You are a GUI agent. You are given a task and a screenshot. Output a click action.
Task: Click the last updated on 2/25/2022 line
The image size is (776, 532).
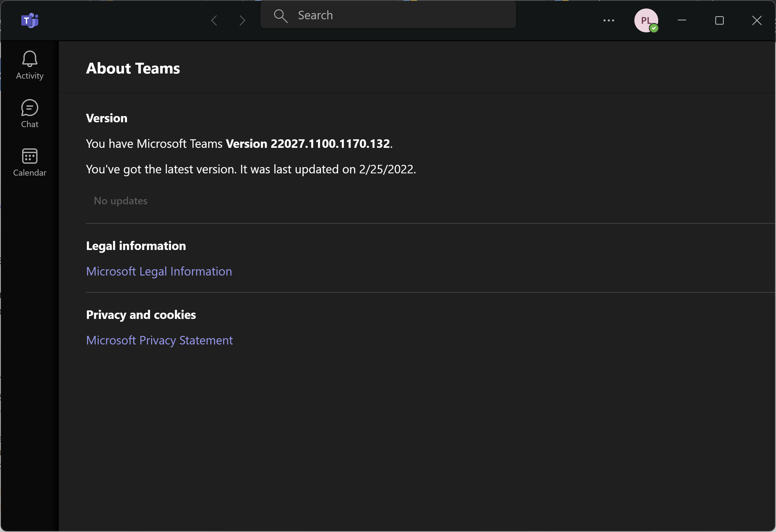251,169
